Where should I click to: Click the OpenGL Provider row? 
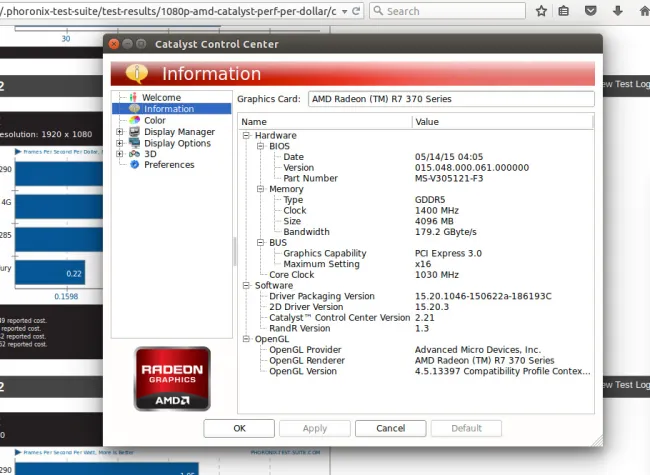pyautogui.click(x=416, y=350)
